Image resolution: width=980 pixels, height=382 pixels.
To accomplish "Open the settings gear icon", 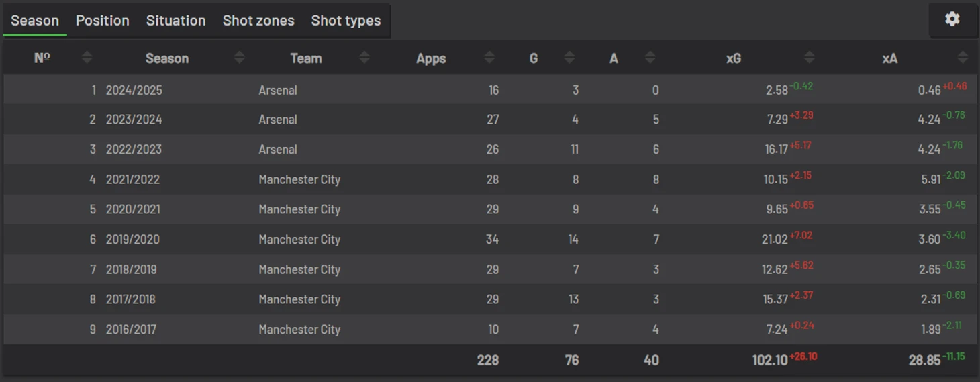I will pos(952,19).
